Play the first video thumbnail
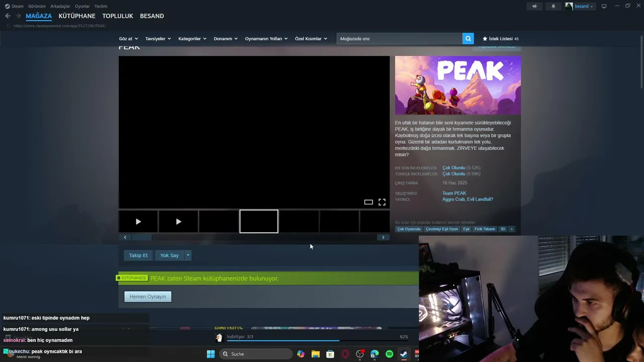Screen dimensions: 644x362 (x=138, y=222)
